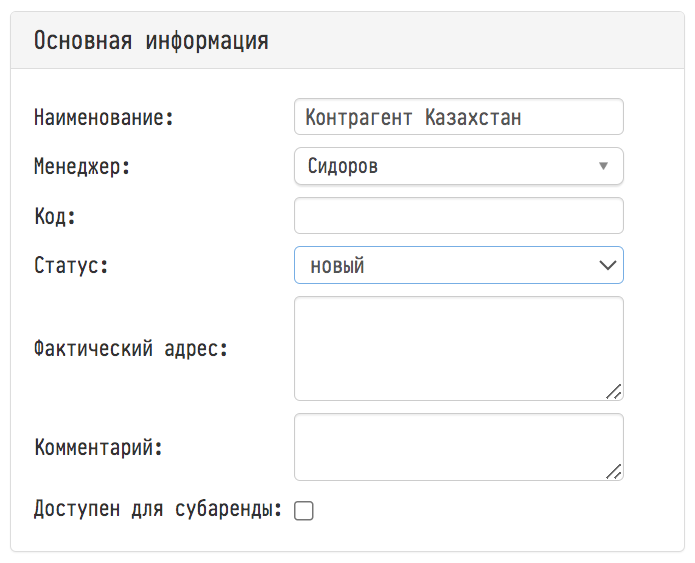The width and height of the screenshot is (695, 563).
Task: Click the Фактический адрес resize handle
Action: [x=614, y=391]
